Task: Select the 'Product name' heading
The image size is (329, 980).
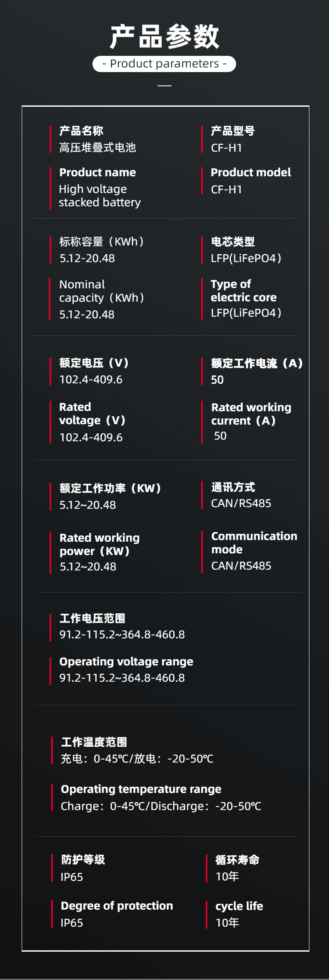Action: pyautogui.click(x=97, y=172)
